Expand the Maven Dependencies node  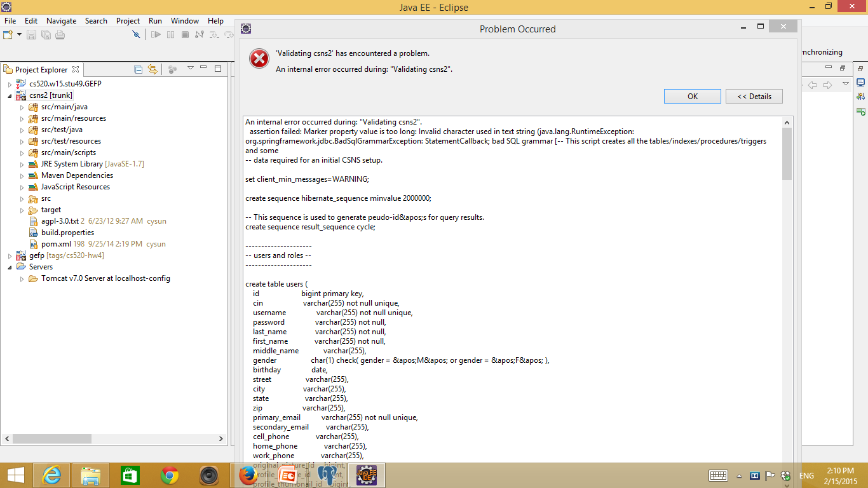pos(22,176)
